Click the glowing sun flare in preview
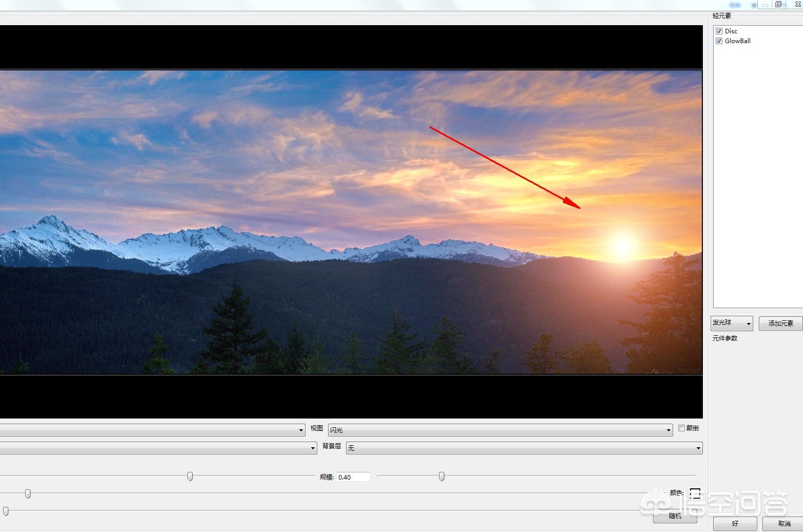Viewport: 803px width, 532px height. [622, 246]
